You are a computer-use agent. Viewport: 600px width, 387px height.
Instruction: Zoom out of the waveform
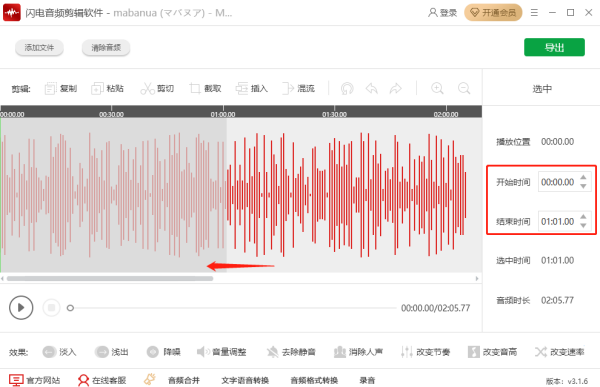(x=464, y=88)
